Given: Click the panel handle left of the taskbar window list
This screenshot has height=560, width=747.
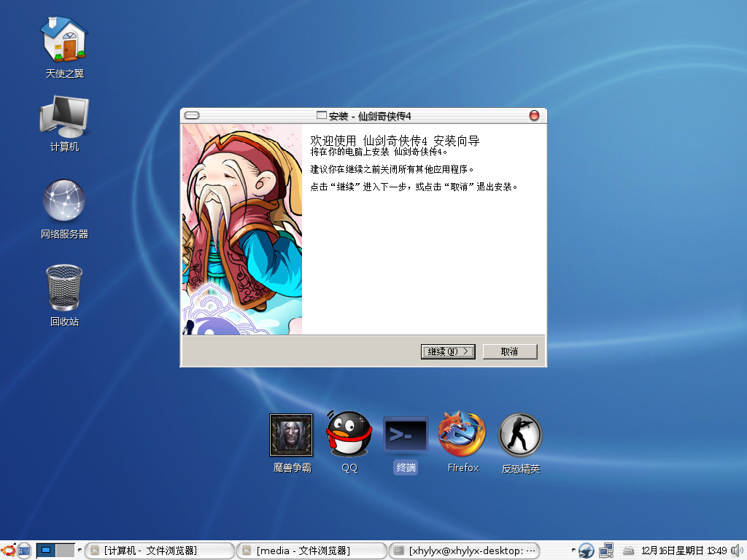Looking at the screenshot, I should [x=80, y=551].
